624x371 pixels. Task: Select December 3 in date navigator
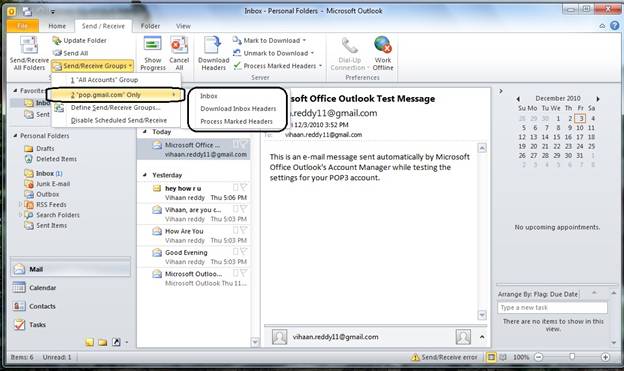tap(581, 118)
